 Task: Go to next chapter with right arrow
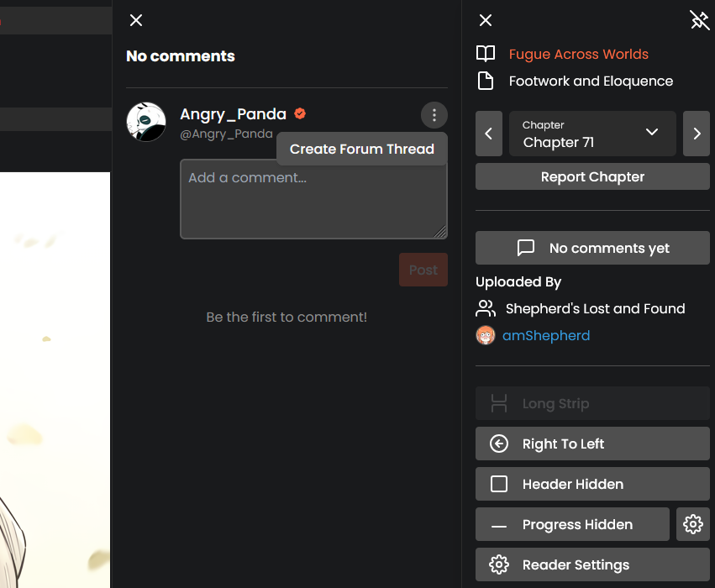(x=697, y=134)
